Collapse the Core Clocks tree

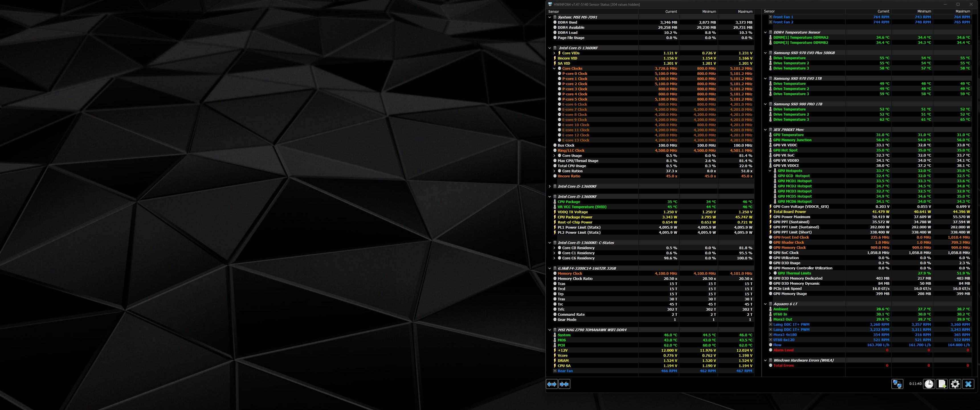coord(554,68)
